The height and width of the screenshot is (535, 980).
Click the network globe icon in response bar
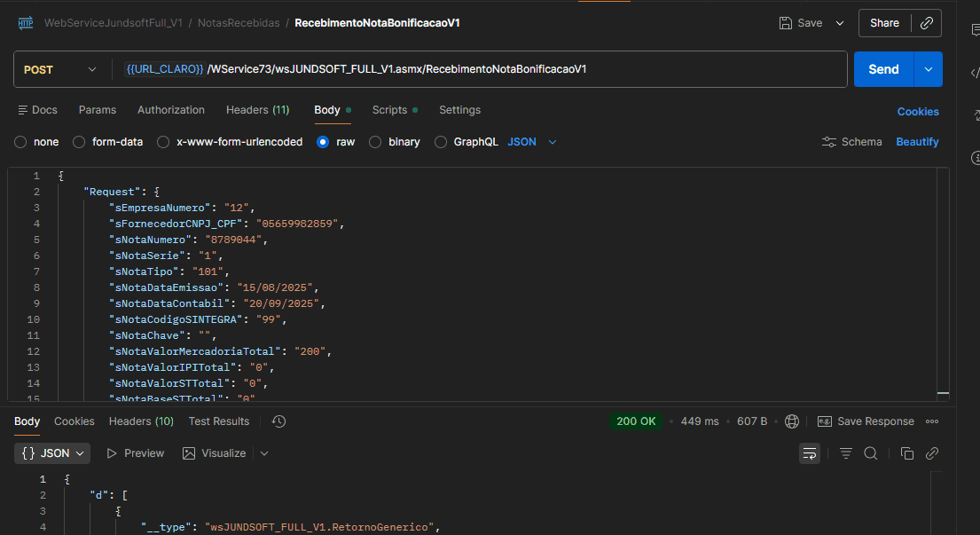[792, 421]
